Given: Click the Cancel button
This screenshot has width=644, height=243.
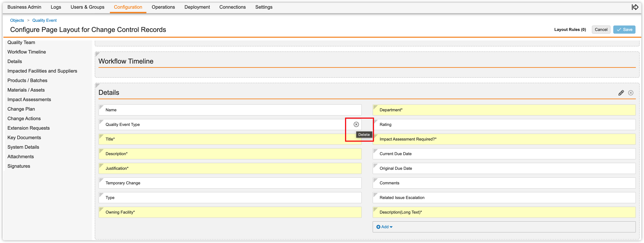Looking at the screenshot, I should [601, 30].
